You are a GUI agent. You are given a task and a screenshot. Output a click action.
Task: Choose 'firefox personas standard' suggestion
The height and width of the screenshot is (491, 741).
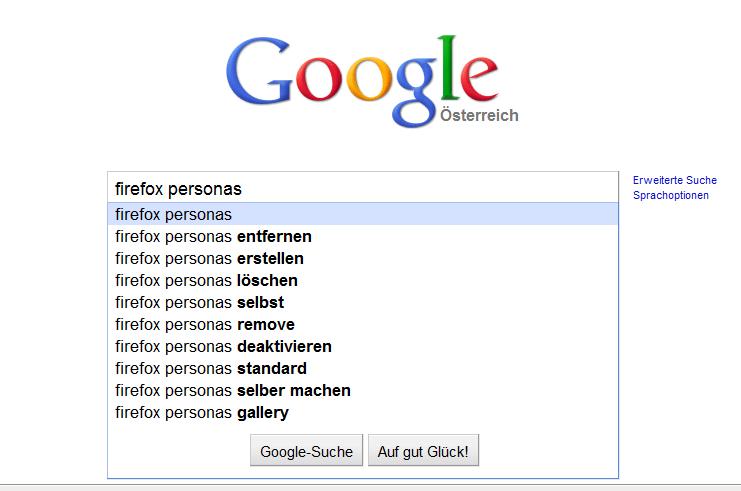210,368
